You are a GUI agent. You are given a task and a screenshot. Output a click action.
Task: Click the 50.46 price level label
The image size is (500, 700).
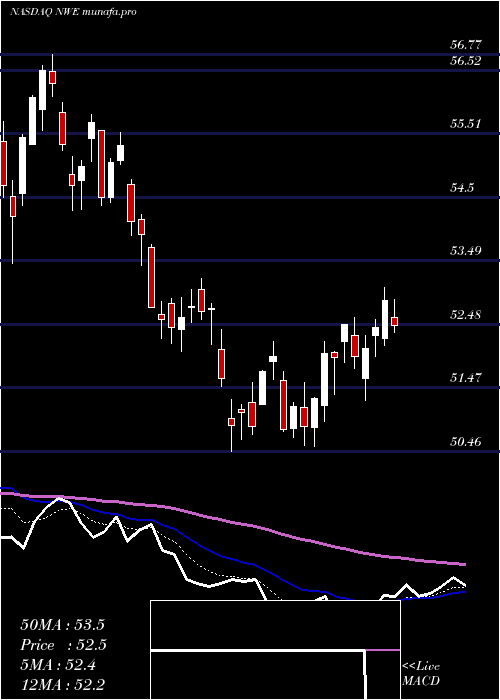(466, 442)
